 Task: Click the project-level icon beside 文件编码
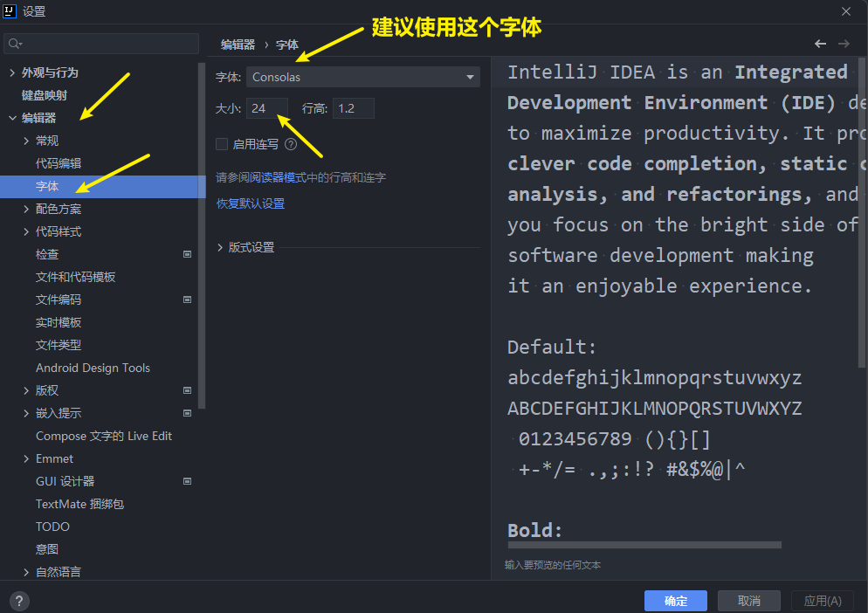pyautogui.click(x=187, y=300)
